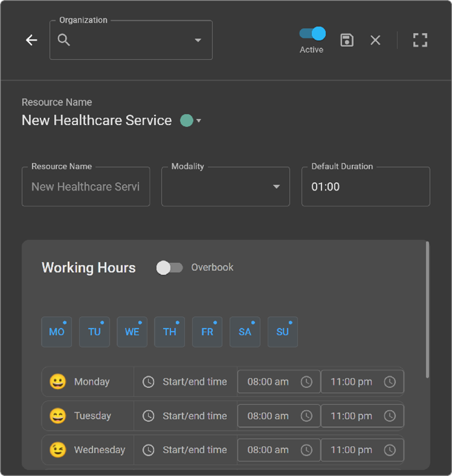Image resolution: width=452 pixels, height=476 pixels.
Task: Select the SA weekday button
Action: (x=245, y=332)
